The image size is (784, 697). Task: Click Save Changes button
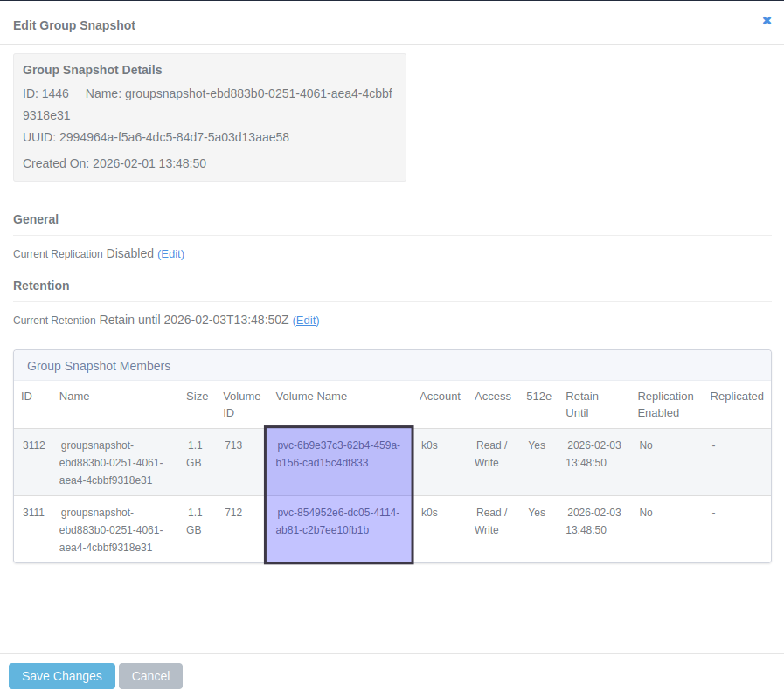[x=62, y=676]
